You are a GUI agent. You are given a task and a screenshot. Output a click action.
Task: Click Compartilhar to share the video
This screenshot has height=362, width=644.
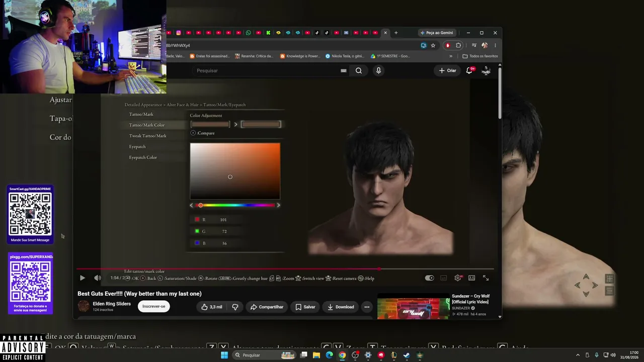[x=267, y=307]
